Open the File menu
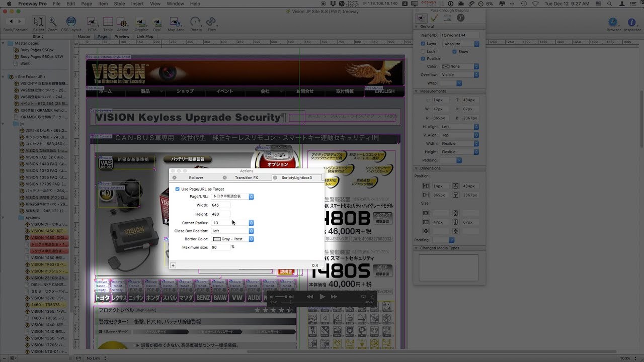Viewport: 644px width, 362px height. coord(56,4)
